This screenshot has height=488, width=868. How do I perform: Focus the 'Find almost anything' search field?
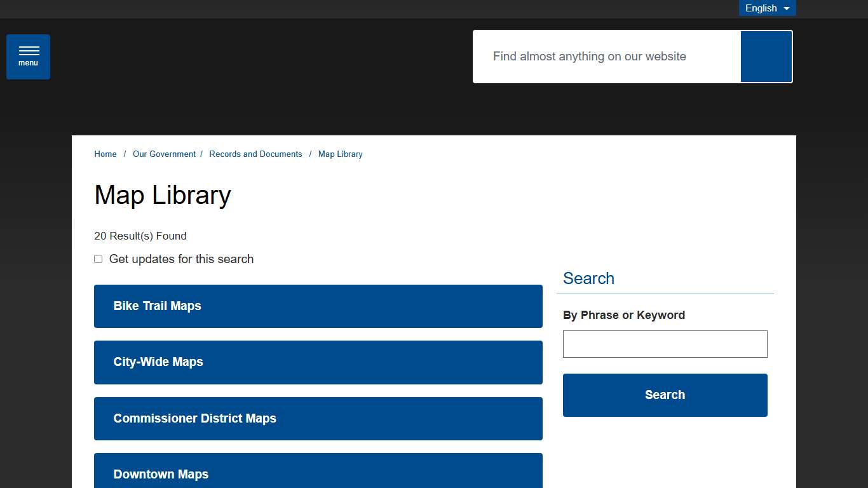(606, 57)
